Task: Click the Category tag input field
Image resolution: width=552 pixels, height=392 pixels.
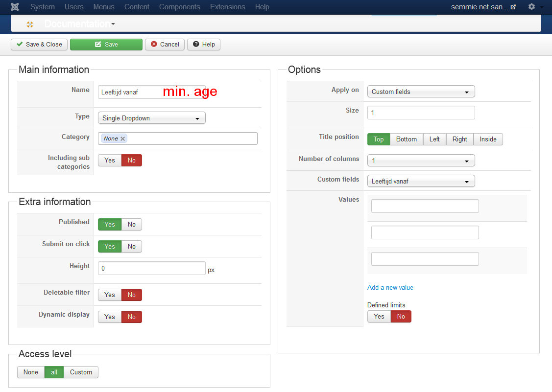Action: pos(178,138)
